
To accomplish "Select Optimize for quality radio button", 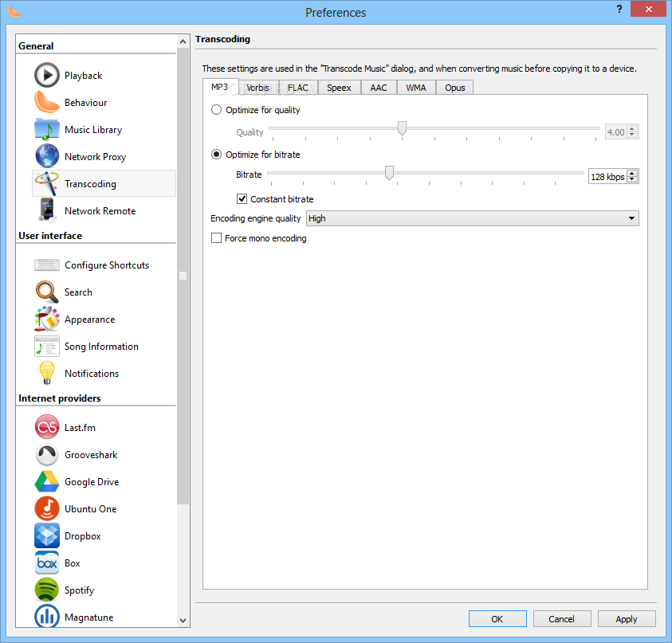I will [x=217, y=110].
